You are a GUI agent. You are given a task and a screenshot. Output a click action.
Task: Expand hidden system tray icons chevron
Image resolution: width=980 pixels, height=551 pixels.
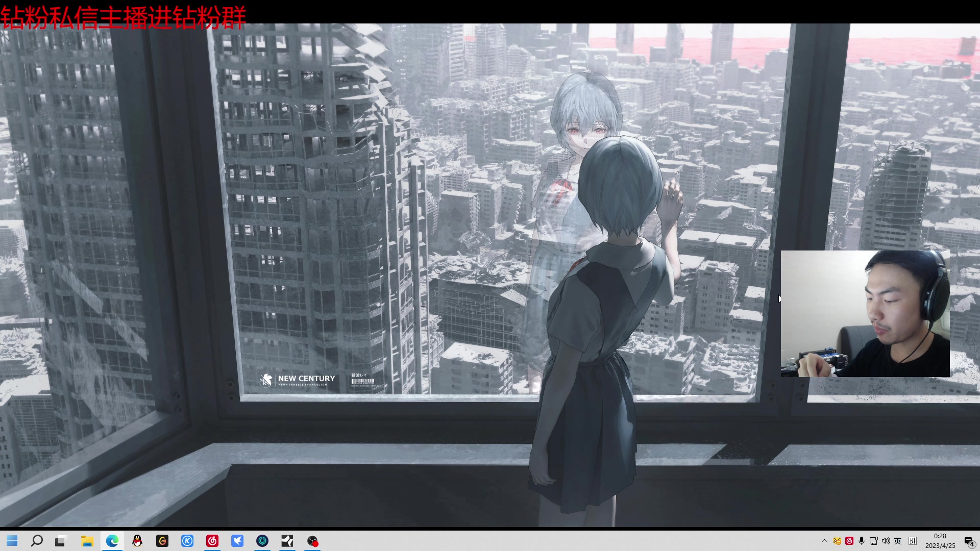[x=824, y=541]
